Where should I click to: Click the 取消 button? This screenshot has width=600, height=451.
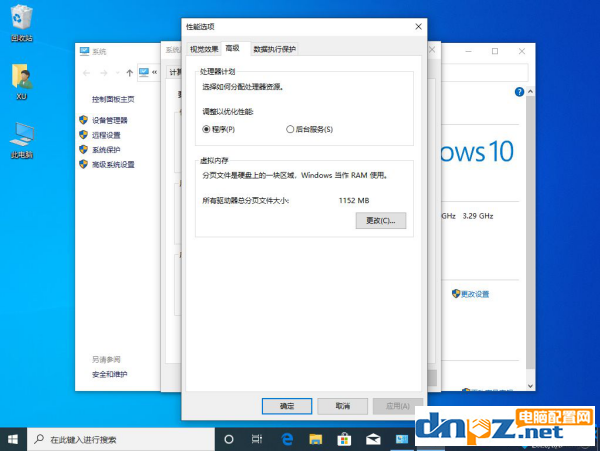[342, 406]
